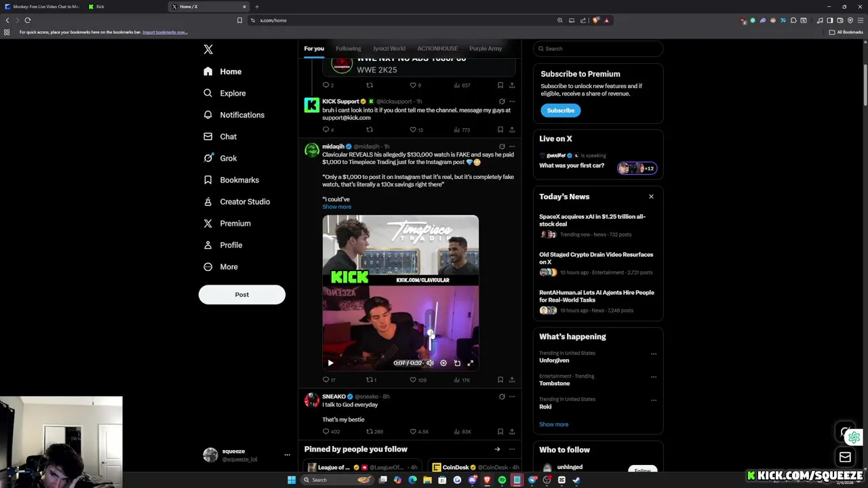
Task: Click the x.com/home address bar
Action: coord(400,20)
